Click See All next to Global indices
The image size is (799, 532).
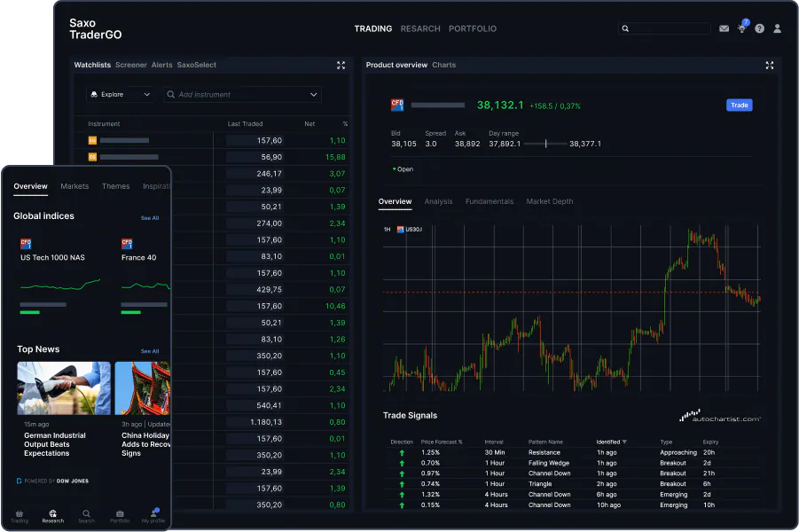tap(150, 218)
